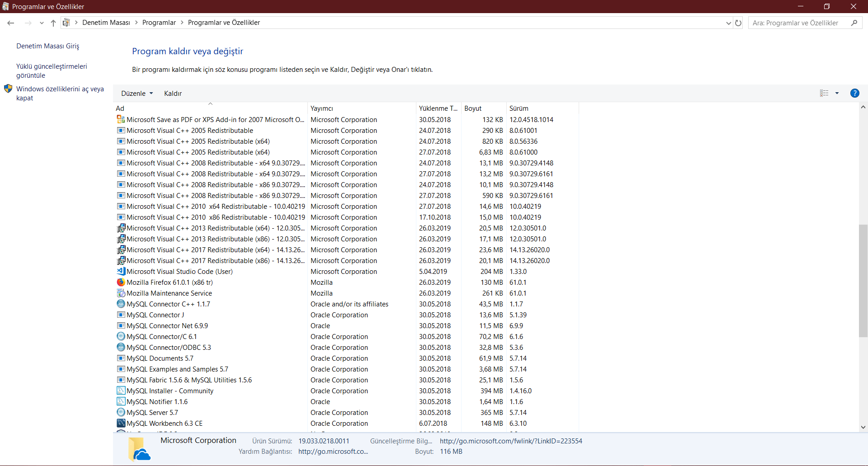
Task: Click the MySQL Workbench 6.3 CE icon
Action: pyautogui.click(x=121, y=423)
